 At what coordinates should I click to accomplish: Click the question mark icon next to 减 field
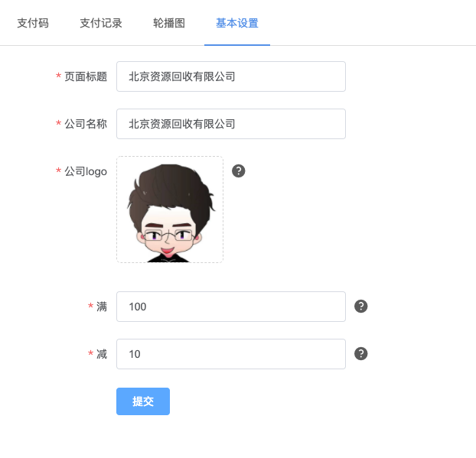tap(361, 354)
